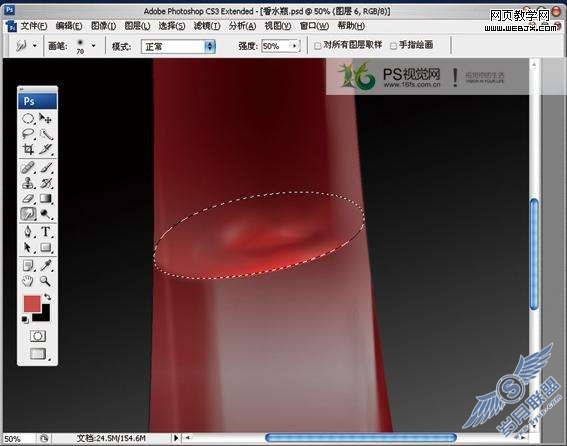Viewport: 567px width, 446px height.
Task: Select the Type tool
Action: pyautogui.click(x=46, y=232)
